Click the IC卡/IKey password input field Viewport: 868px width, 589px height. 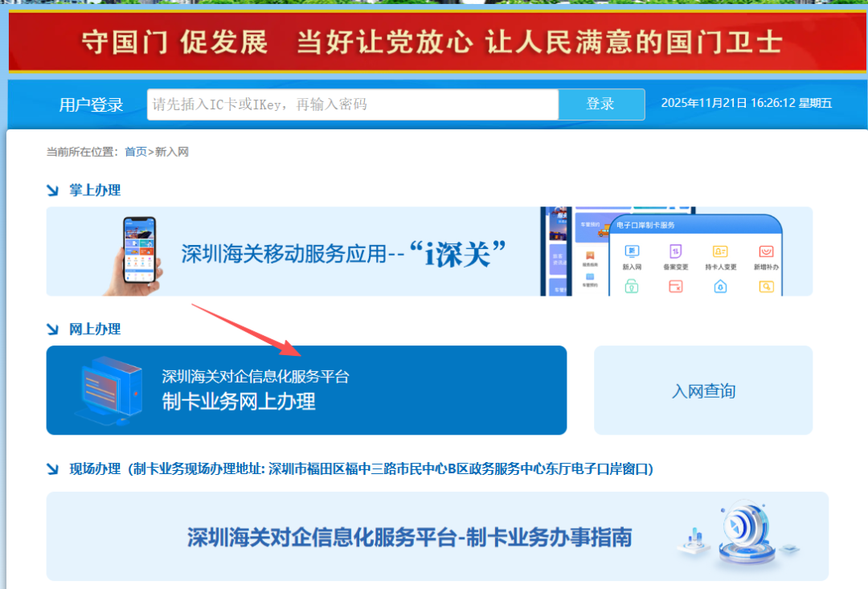point(354,104)
